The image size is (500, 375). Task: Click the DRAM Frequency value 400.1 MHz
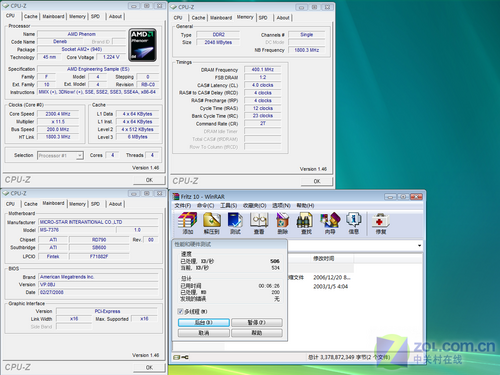(263, 69)
